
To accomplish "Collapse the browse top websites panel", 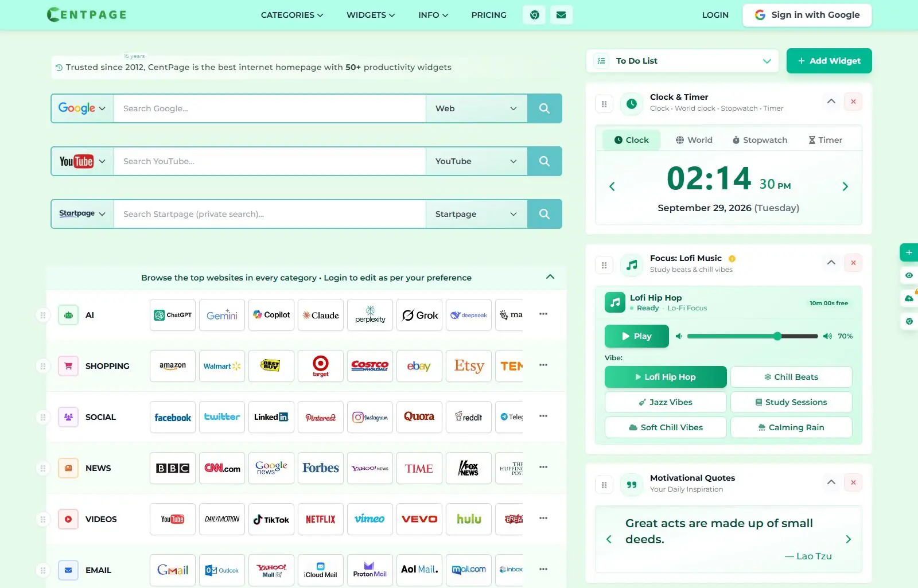I will [550, 277].
